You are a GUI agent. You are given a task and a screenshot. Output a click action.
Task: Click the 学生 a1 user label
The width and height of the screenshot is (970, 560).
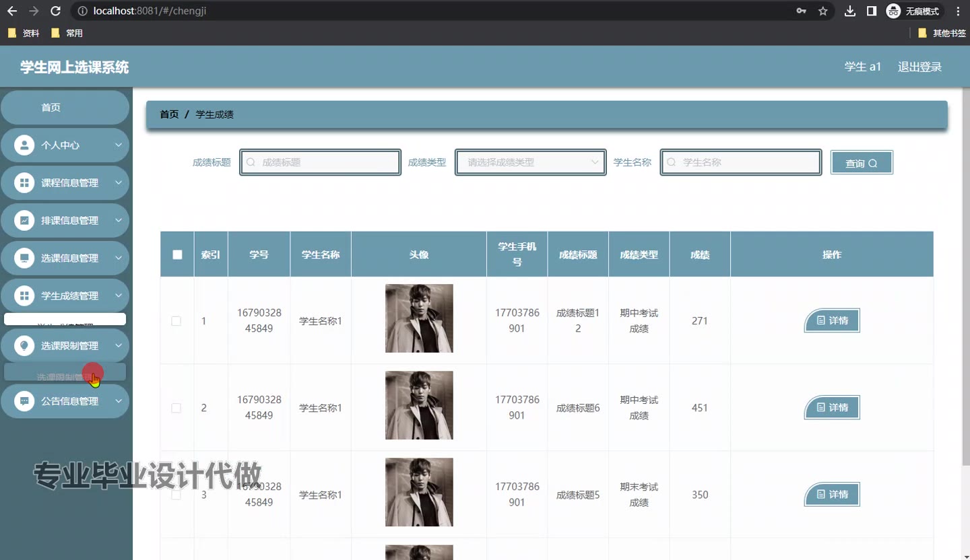click(863, 67)
